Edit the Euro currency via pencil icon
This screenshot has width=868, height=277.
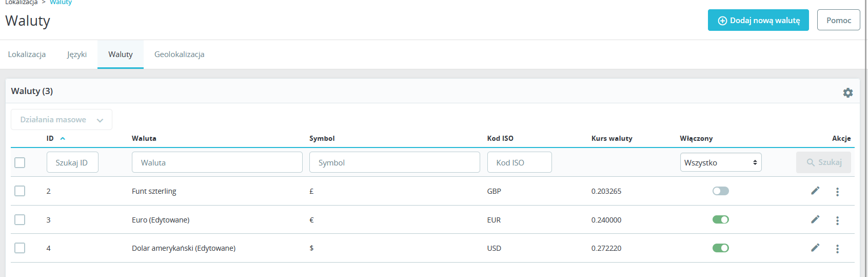point(815,219)
